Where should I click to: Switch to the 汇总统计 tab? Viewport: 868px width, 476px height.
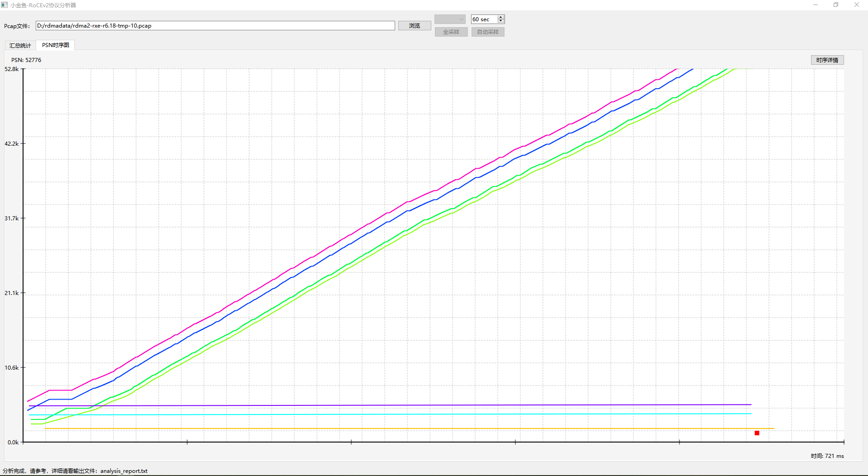[20, 45]
